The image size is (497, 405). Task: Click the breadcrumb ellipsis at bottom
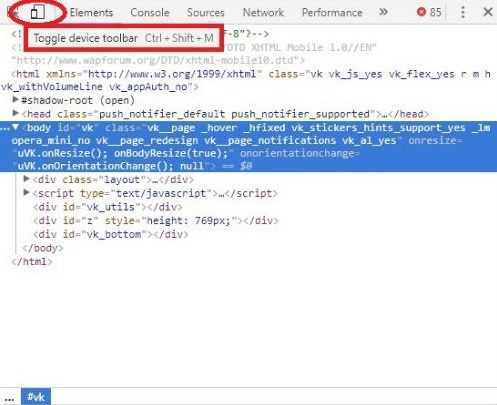coord(9,399)
